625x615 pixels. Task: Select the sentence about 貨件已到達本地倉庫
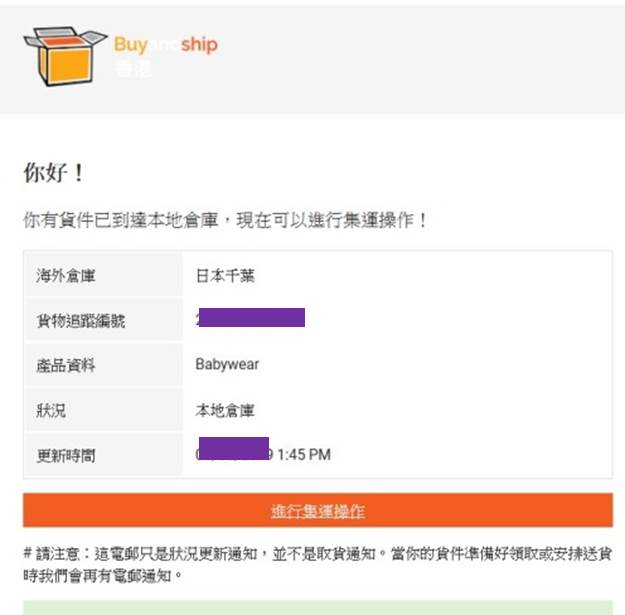pyautogui.click(x=225, y=220)
